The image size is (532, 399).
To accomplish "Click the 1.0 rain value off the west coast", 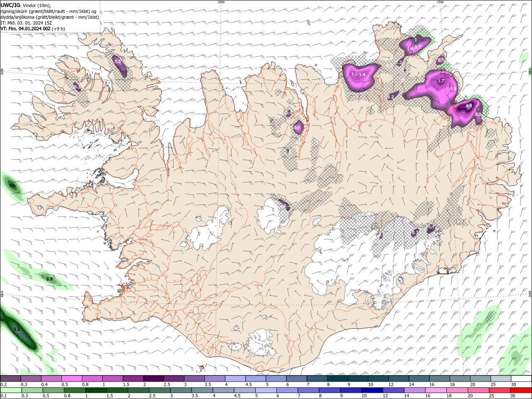I will 12,186.
